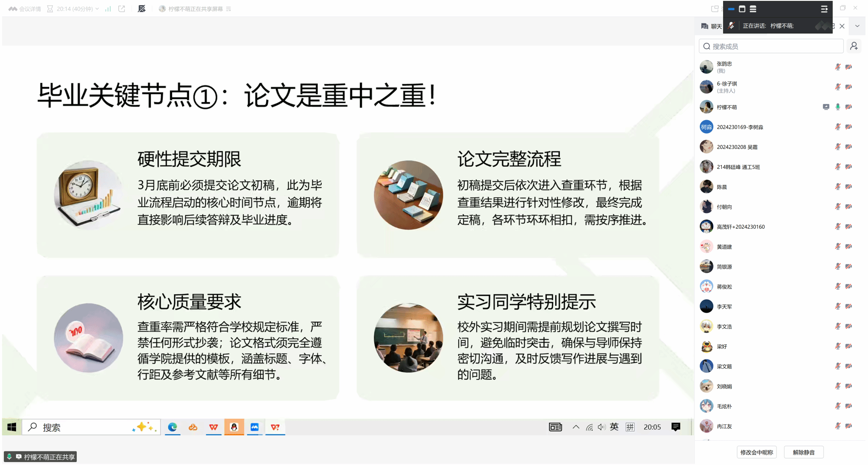Click 刘晓娟's camera-off icon
The width and height of the screenshot is (868, 465).
tap(849, 386)
